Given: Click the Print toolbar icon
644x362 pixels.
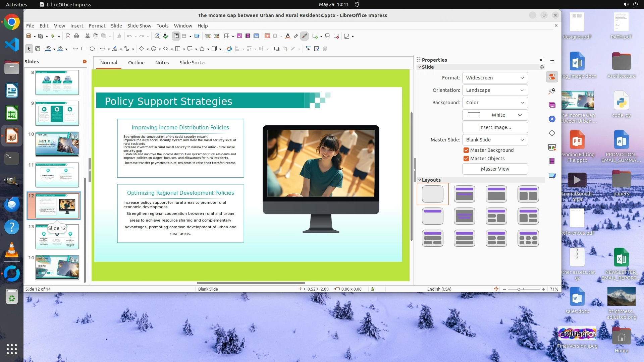Looking at the screenshot, I should coord(76,36).
